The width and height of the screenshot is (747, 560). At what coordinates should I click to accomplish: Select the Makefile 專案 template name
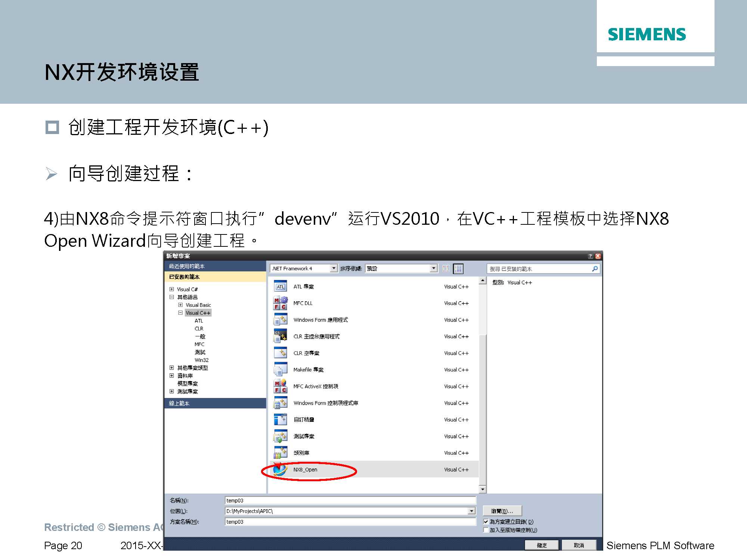pos(309,370)
